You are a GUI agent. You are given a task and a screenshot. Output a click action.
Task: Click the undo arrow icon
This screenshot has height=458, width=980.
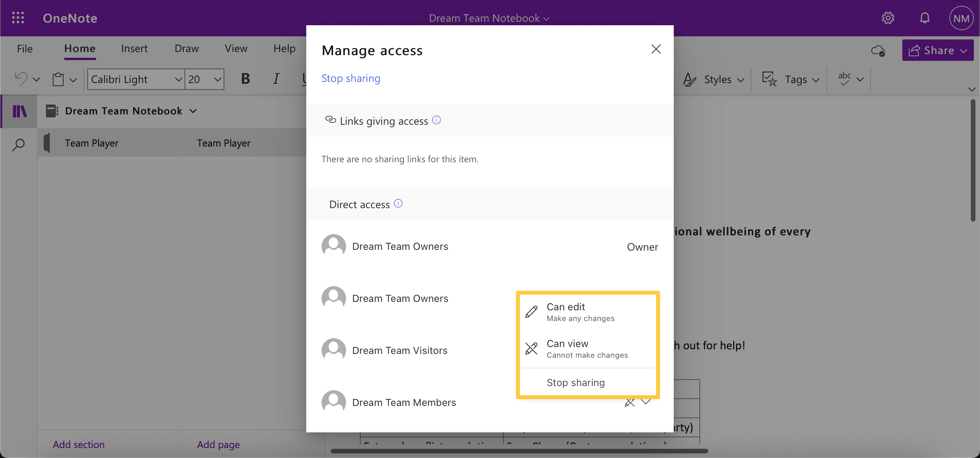tap(21, 79)
